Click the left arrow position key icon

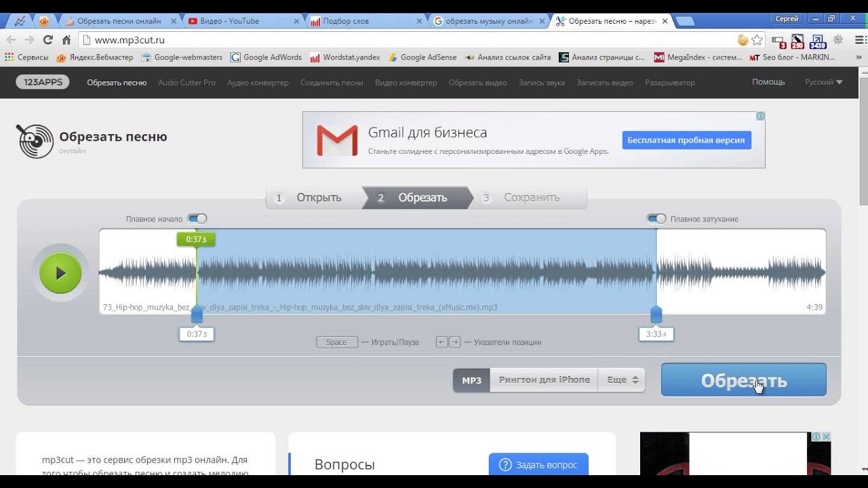pyautogui.click(x=441, y=342)
